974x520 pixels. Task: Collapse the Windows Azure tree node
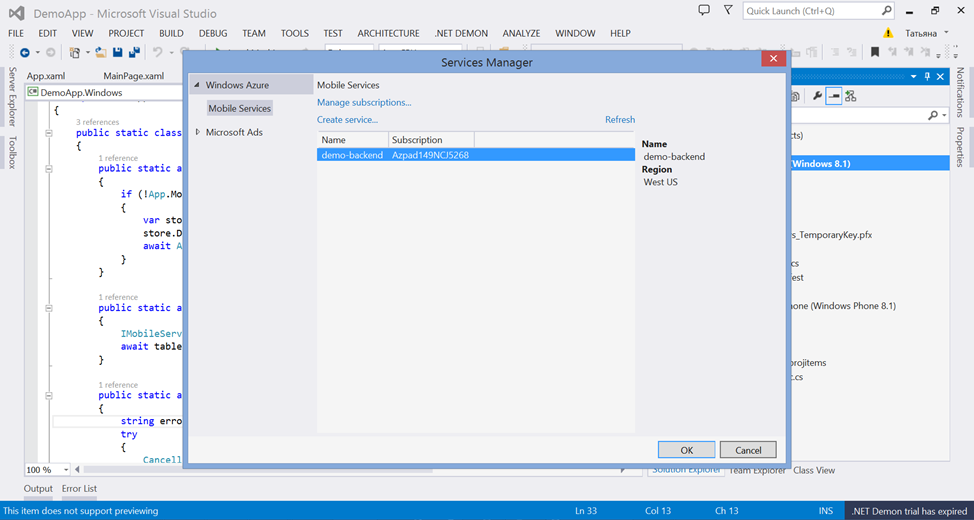(x=198, y=85)
